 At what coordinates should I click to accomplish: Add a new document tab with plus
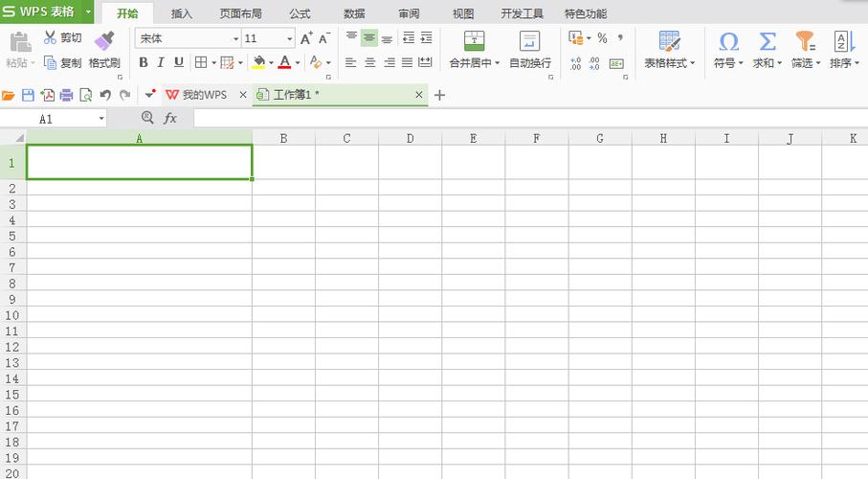tap(439, 96)
